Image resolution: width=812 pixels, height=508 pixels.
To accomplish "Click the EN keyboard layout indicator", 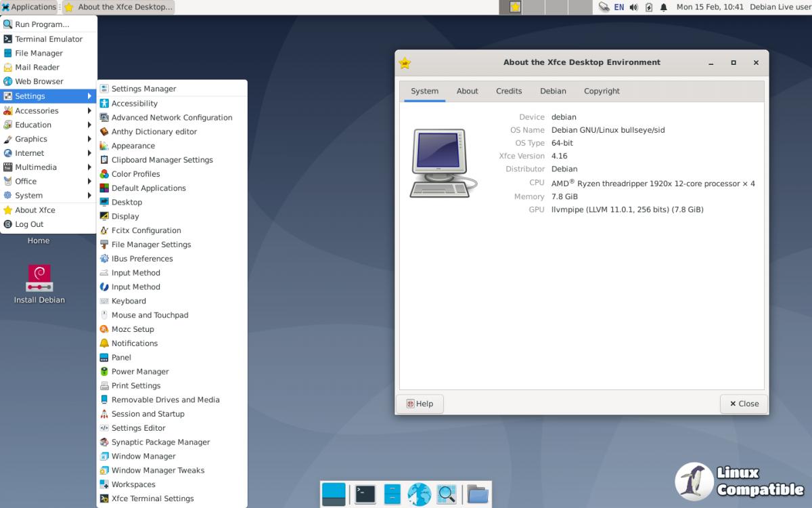I will pos(618,7).
